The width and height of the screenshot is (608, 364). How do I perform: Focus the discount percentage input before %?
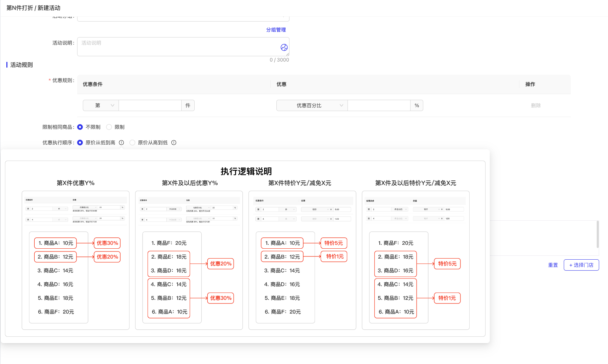379,105
